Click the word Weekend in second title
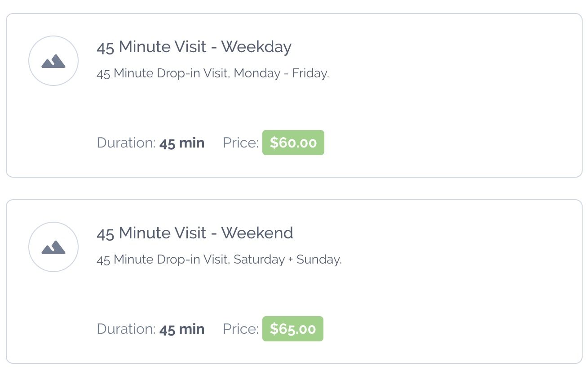This screenshot has width=588, height=376. coord(257,233)
